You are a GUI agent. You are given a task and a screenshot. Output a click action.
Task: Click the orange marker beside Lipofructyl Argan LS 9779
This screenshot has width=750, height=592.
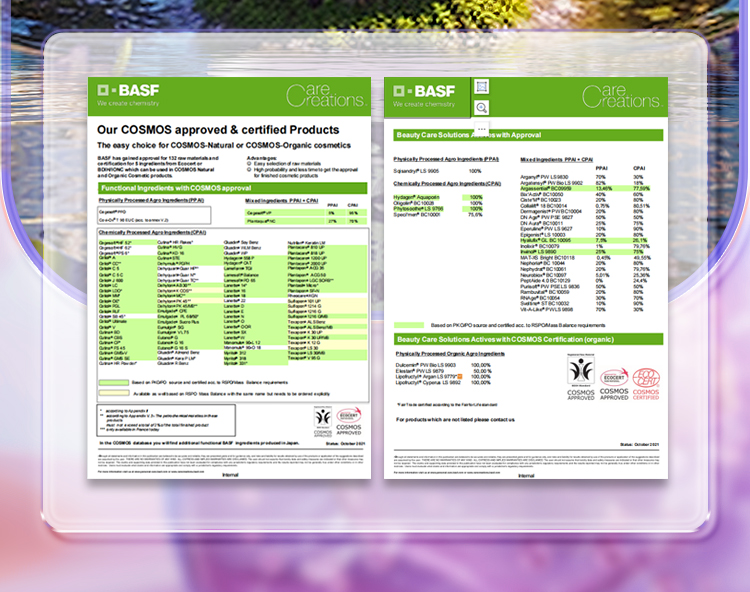pos(460,377)
